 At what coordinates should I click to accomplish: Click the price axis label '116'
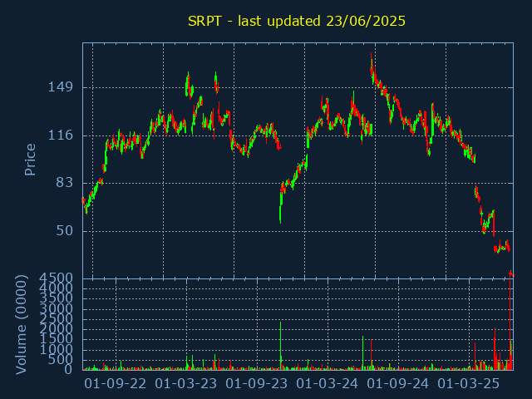[x=61, y=135]
